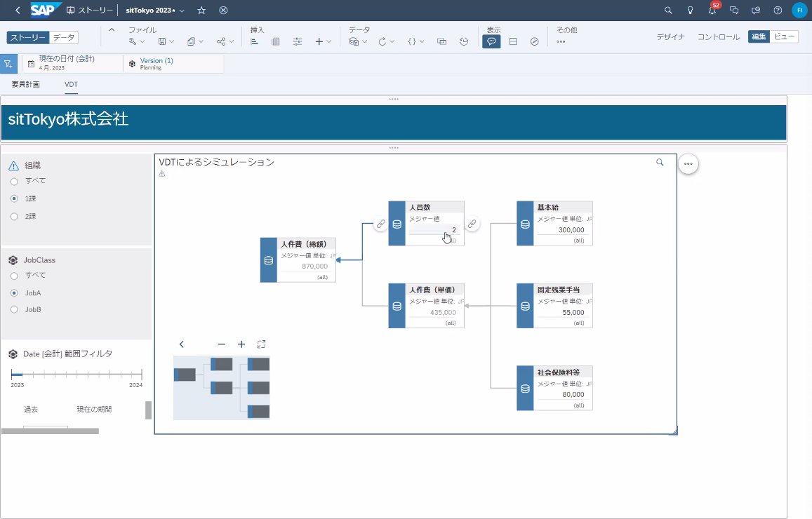Open the Version (1) Planning filter

174,64
